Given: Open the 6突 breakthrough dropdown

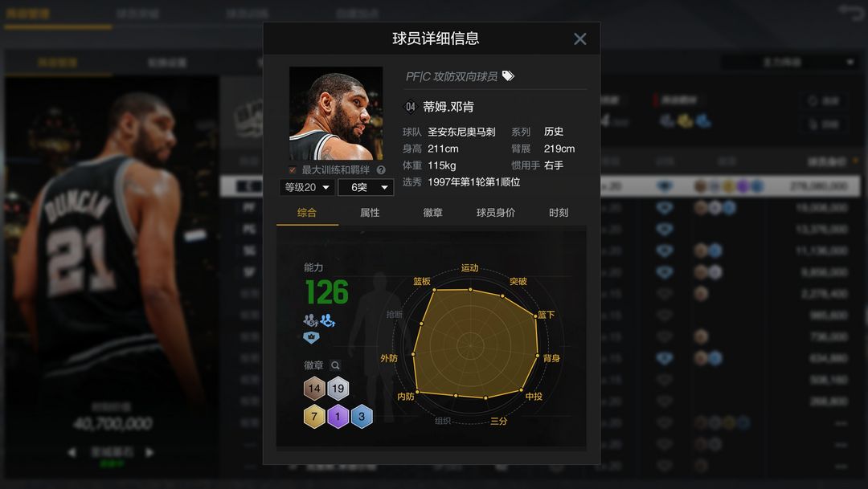Looking at the screenshot, I should 366,188.
